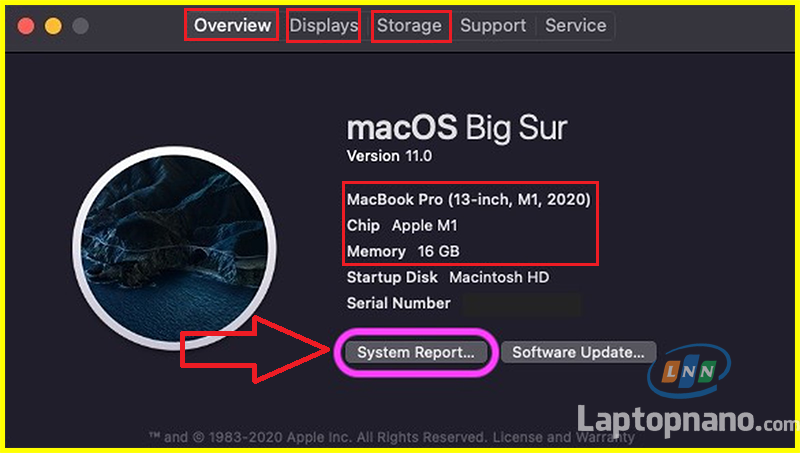
Task: Click the big red arrow annotation
Action: (x=255, y=349)
